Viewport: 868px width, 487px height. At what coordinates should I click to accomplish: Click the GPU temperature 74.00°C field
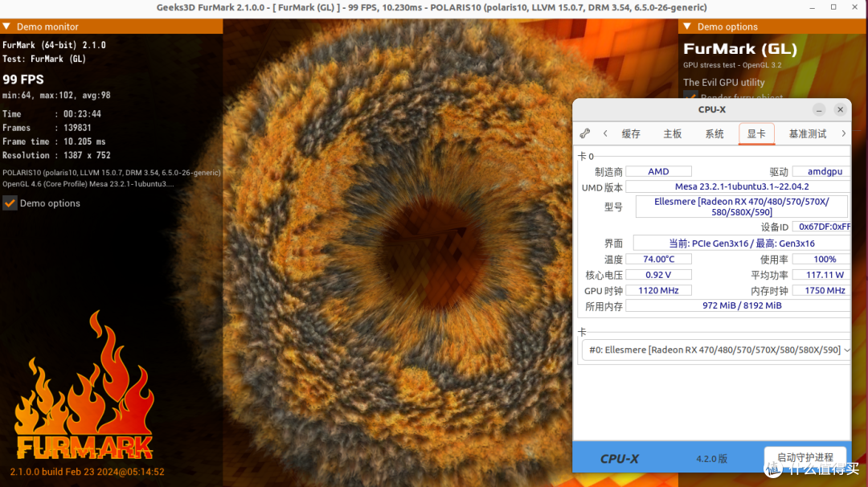(x=658, y=259)
